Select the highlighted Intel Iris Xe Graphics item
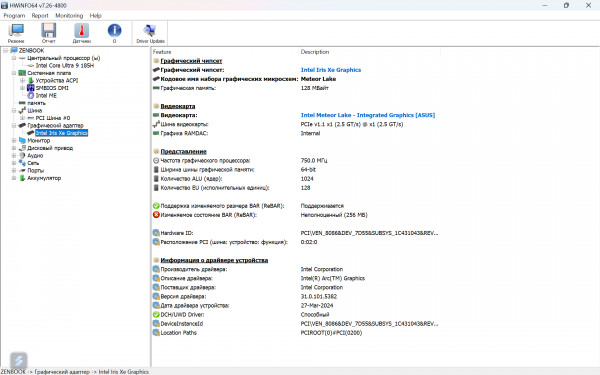This screenshot has width=600, height=375. 62,133
